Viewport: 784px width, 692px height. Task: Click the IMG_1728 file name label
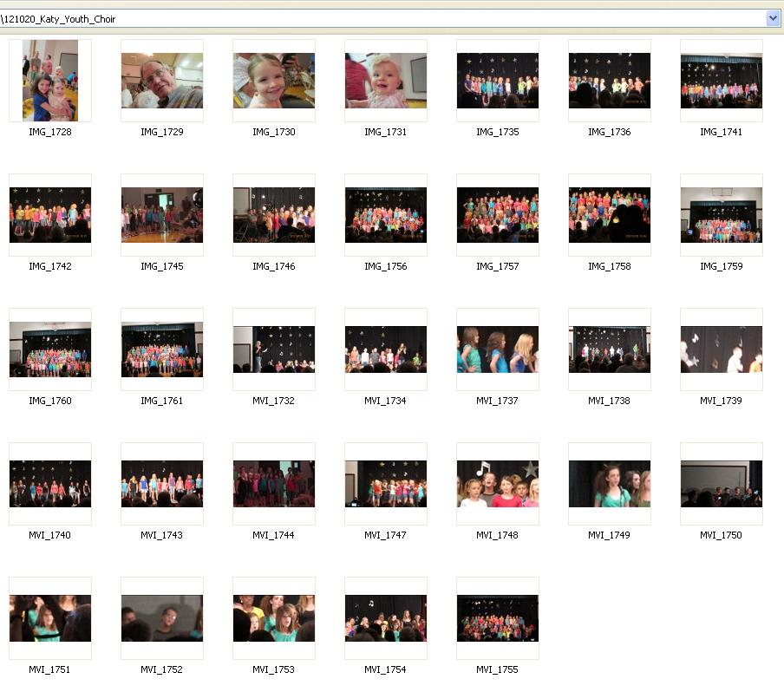click(x=50, y=132)
